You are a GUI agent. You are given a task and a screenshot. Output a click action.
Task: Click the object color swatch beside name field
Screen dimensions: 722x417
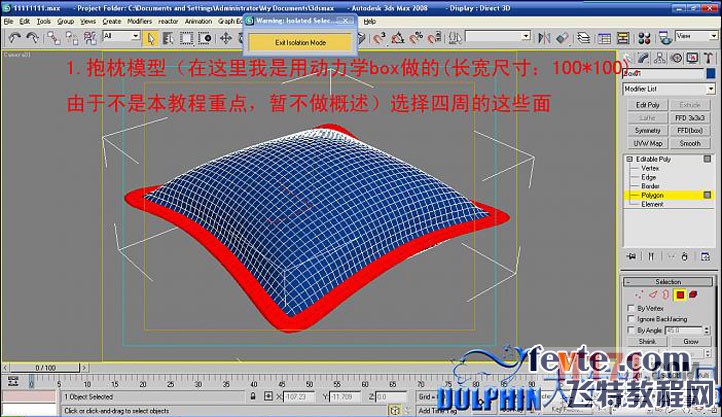tap(713, 73)
